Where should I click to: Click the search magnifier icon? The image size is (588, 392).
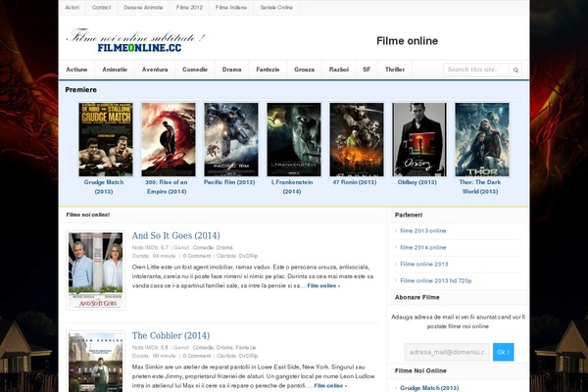click(515, 70)
